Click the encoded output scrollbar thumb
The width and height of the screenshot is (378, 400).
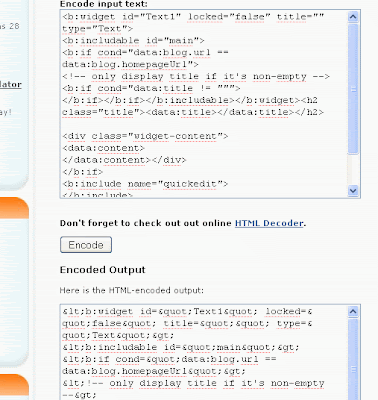(x=353, y=359)
